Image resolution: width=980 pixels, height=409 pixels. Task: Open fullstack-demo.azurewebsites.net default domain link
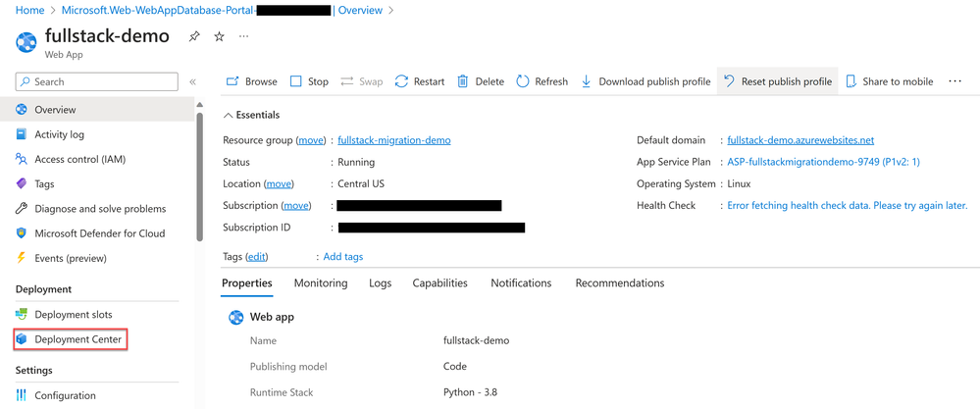pyautogui.click(x=800, y=140)
